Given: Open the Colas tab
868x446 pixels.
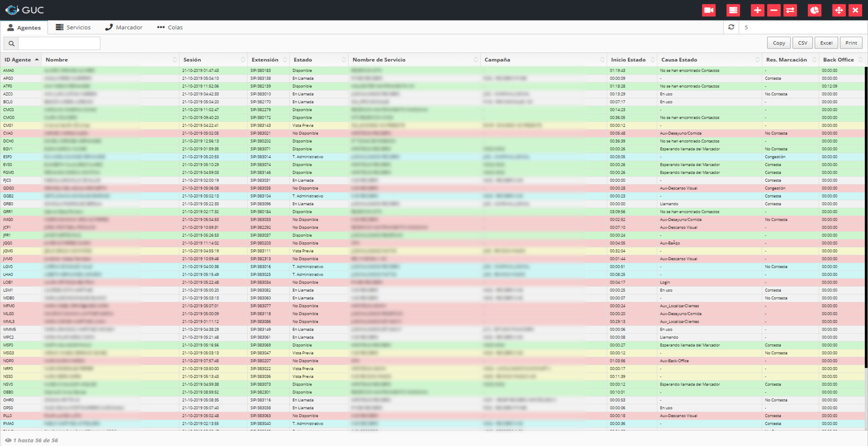Looking at the screenshot, I should (170, 27).
